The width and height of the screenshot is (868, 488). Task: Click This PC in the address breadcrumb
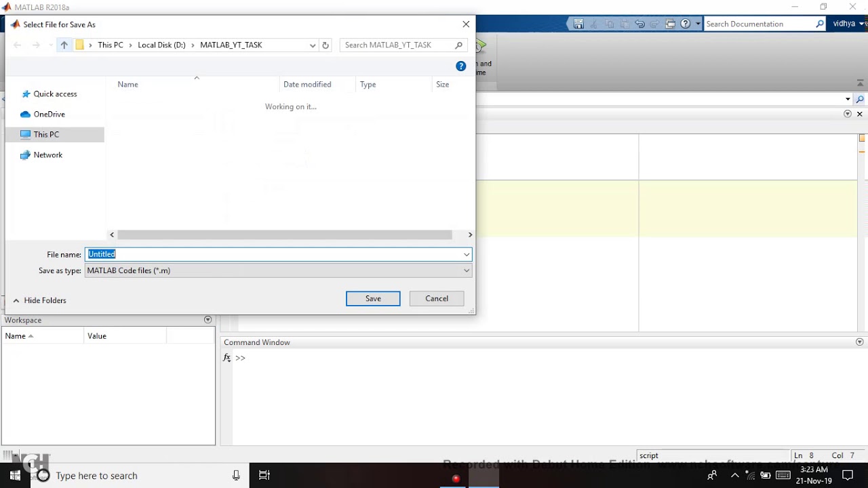[111, 45]
